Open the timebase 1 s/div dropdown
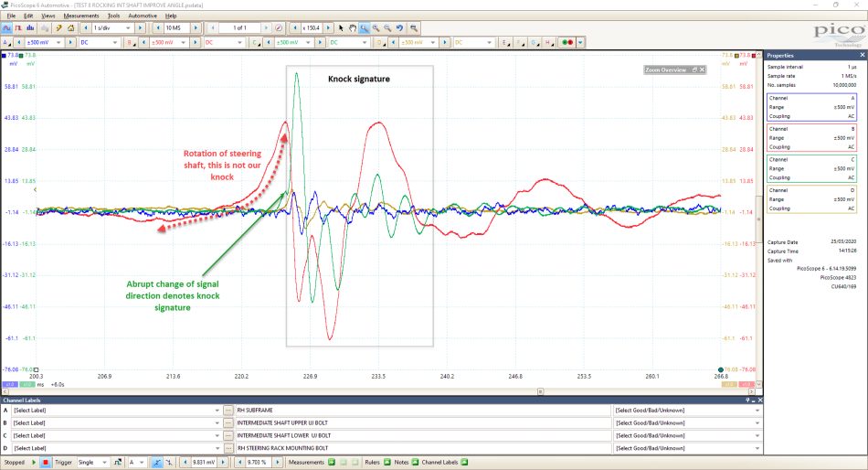The width and height of the screenshot is (868, 470). [x=112, y=27]
